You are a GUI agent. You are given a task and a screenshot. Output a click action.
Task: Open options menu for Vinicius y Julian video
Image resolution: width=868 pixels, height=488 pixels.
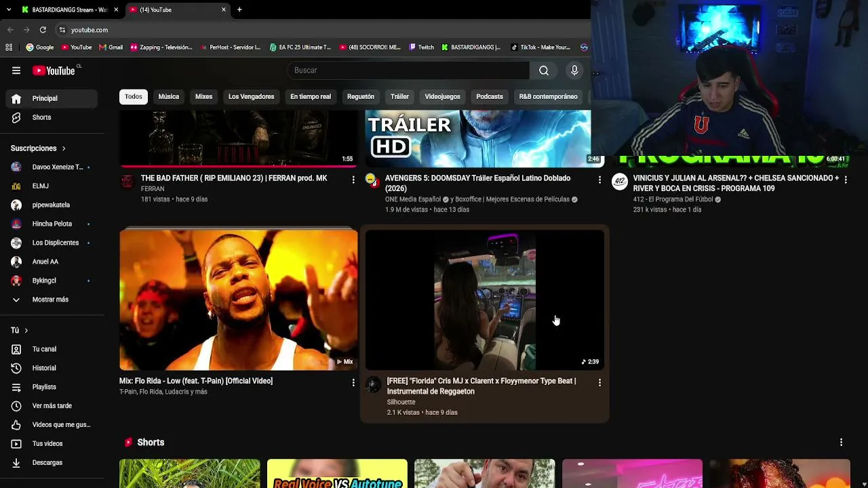point(846,180)
